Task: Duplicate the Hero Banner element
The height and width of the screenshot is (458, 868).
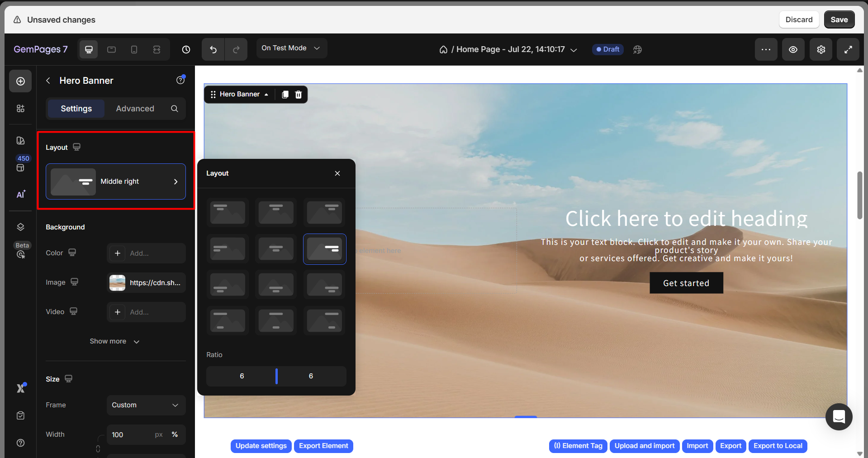Action: pos(285,95)
